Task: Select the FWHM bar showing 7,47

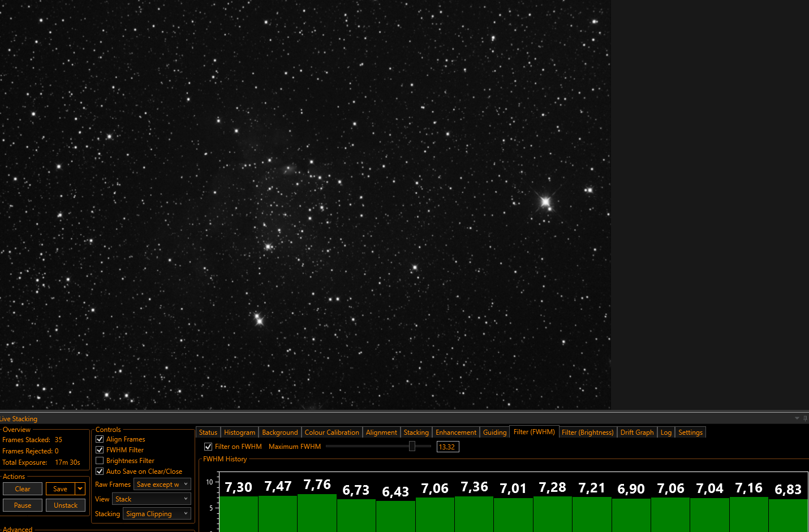Action: [x=278, y=513]
